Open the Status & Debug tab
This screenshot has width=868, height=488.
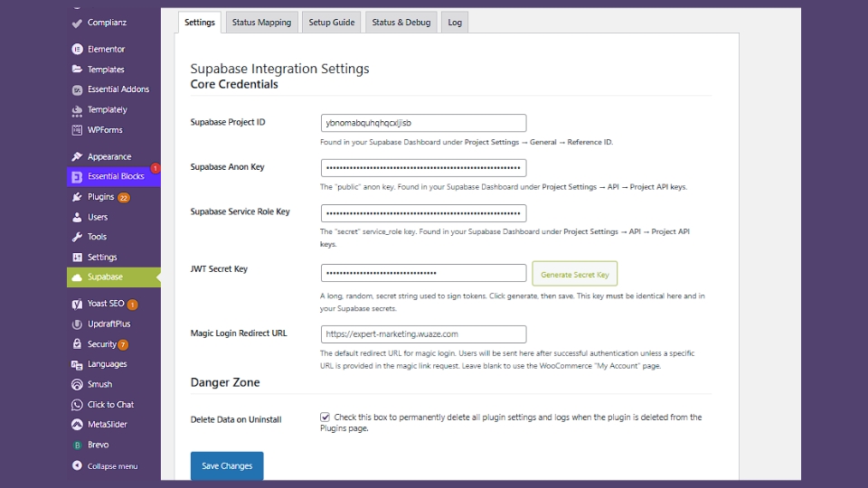point(401,22)
